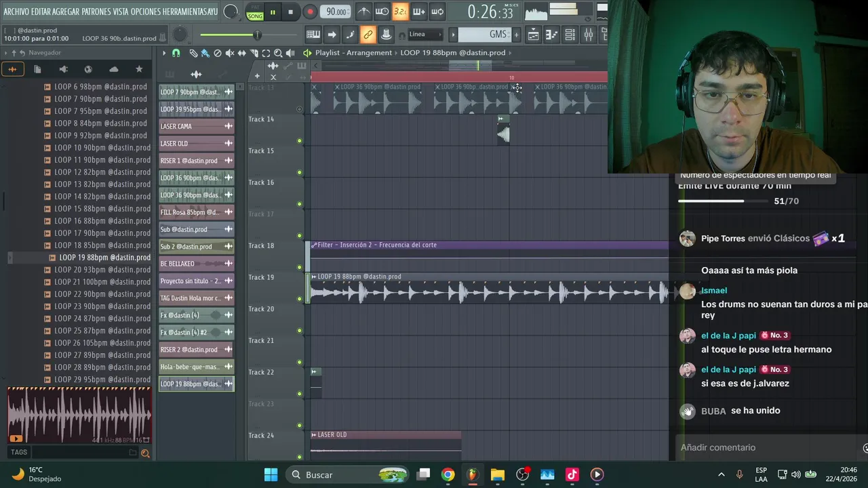
Task: Toggle the metronome icon
Action: 364,12
